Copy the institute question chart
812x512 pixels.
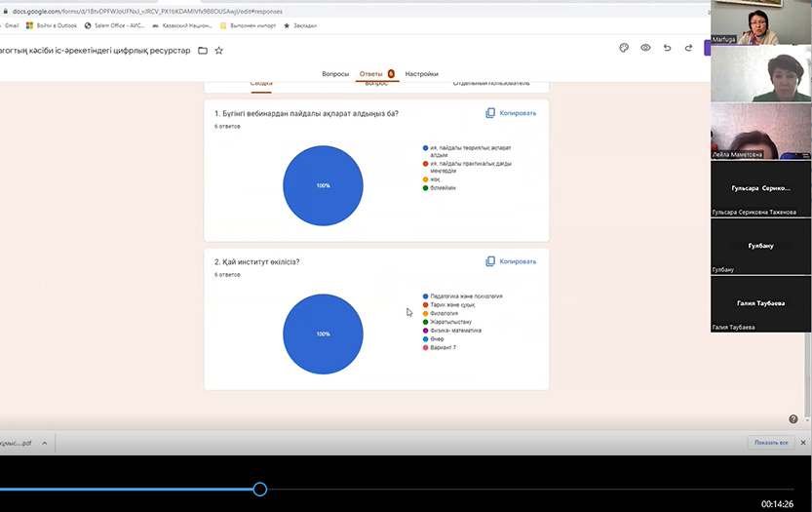coord(511,261)
